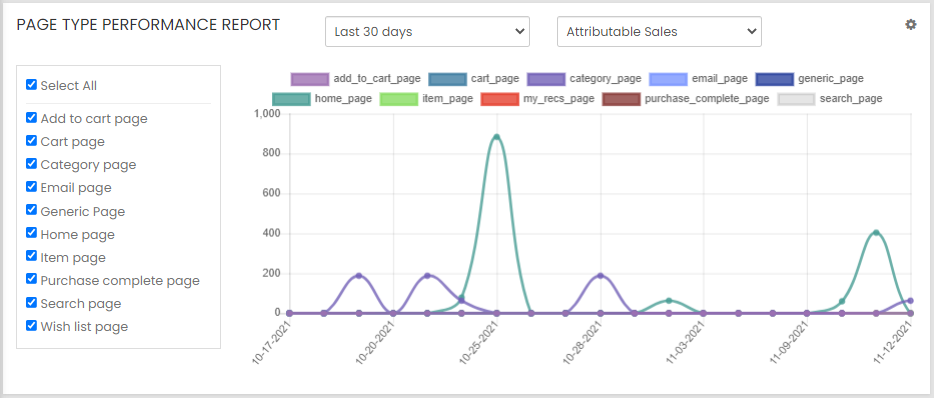Image resolution: width=934 pixels, height=398 pixels.
Task: Toggle the Wish list page checkbox
Action: pos(32,325)
